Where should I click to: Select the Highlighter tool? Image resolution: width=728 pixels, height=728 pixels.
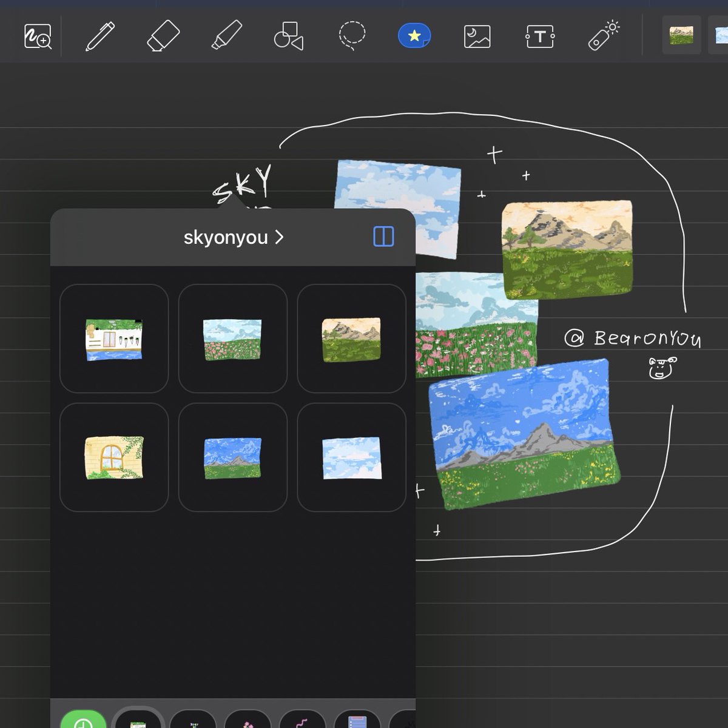tap(226, 35)
